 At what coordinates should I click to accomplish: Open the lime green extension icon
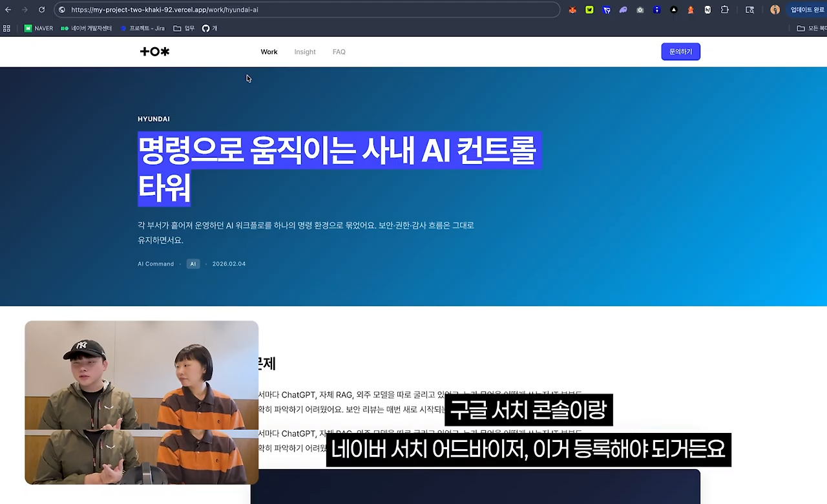589,10
